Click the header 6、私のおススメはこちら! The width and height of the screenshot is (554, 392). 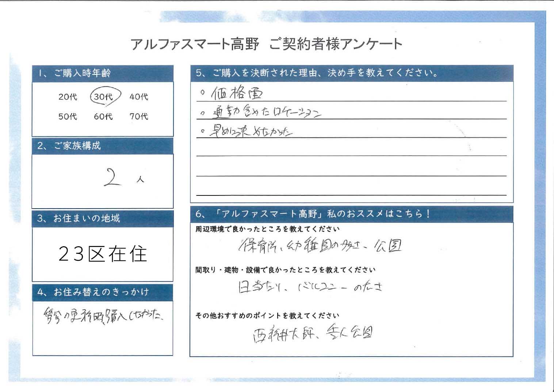pyautogui.click(x=352, y=214)
